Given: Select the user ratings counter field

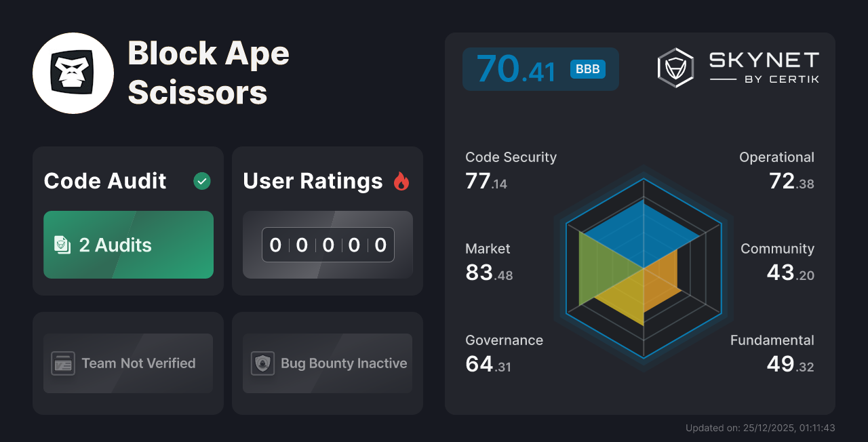Looking at the screenshot, I should coord(327,245).
